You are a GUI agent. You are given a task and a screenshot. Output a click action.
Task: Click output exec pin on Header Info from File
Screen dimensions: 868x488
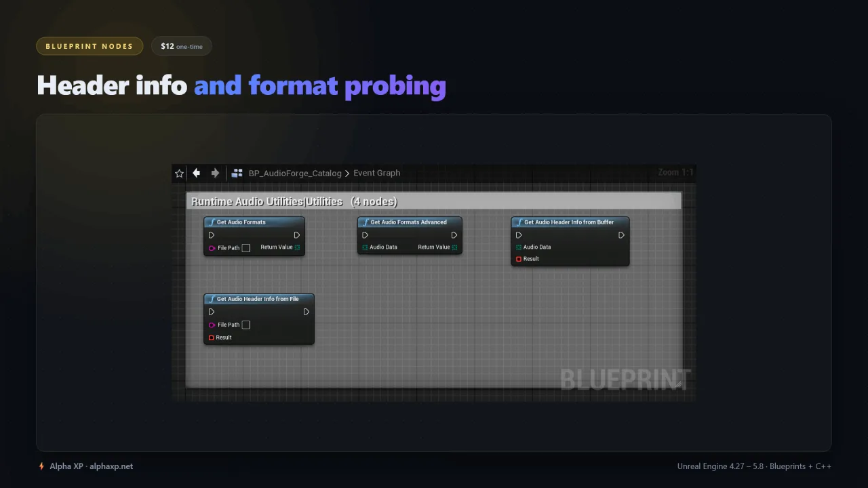307,312
